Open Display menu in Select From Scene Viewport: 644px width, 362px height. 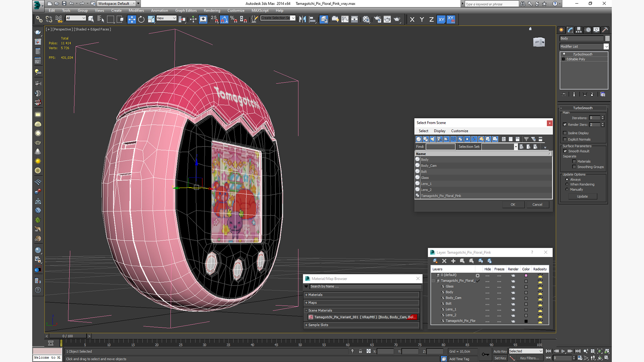[x=439, y=131]
